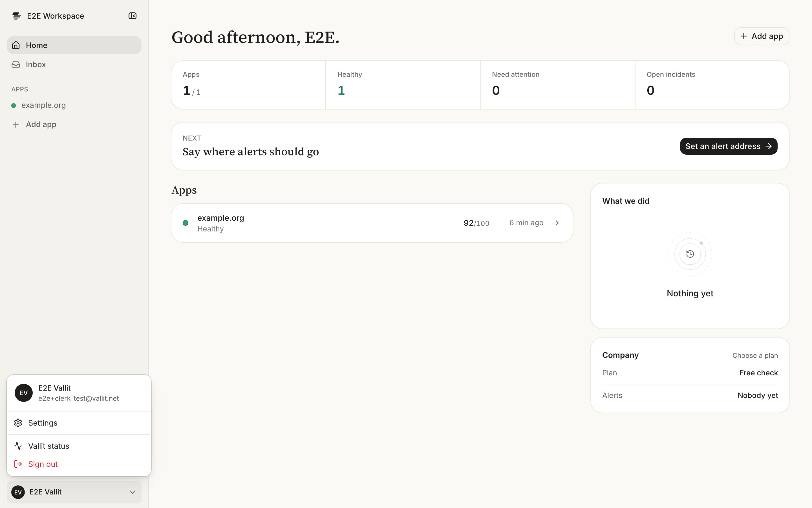Open Inbox via its tray icon
Screen dimensions: 812x508
[x=16, y=64]
